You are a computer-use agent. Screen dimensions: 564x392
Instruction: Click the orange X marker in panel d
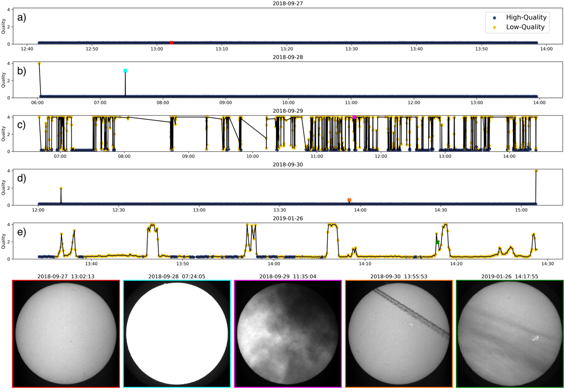click(349, 200)
